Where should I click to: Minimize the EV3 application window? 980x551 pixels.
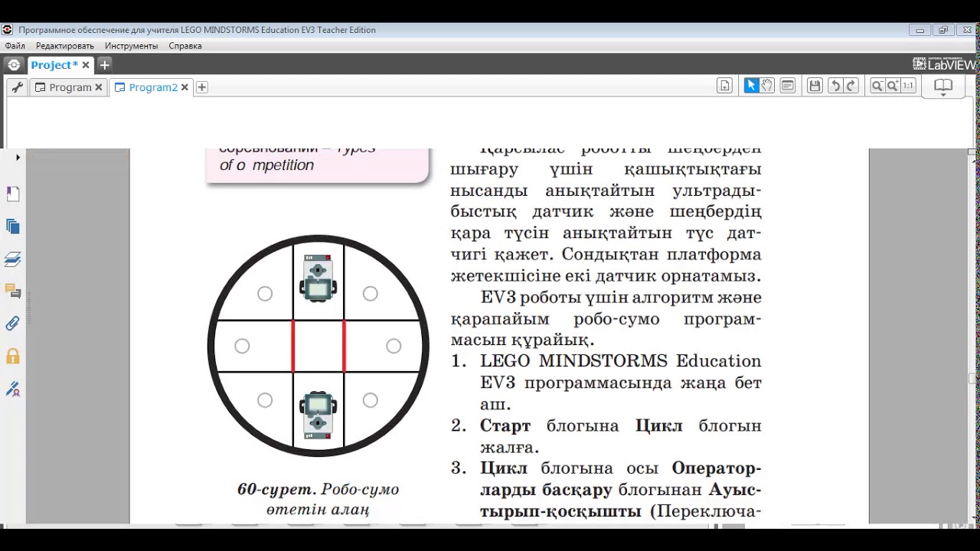pyautogui.click(x=920, y=30)
